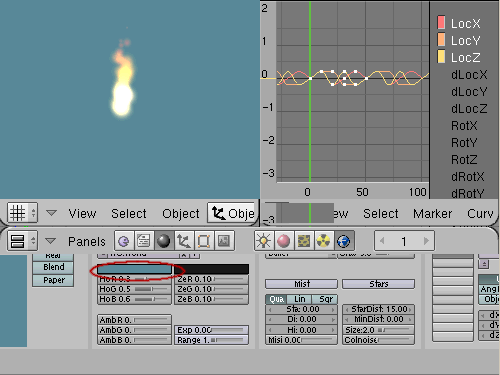The image size is (500, 375).
Task: Select the LocY IPO channel
Action: coord(465,41)
